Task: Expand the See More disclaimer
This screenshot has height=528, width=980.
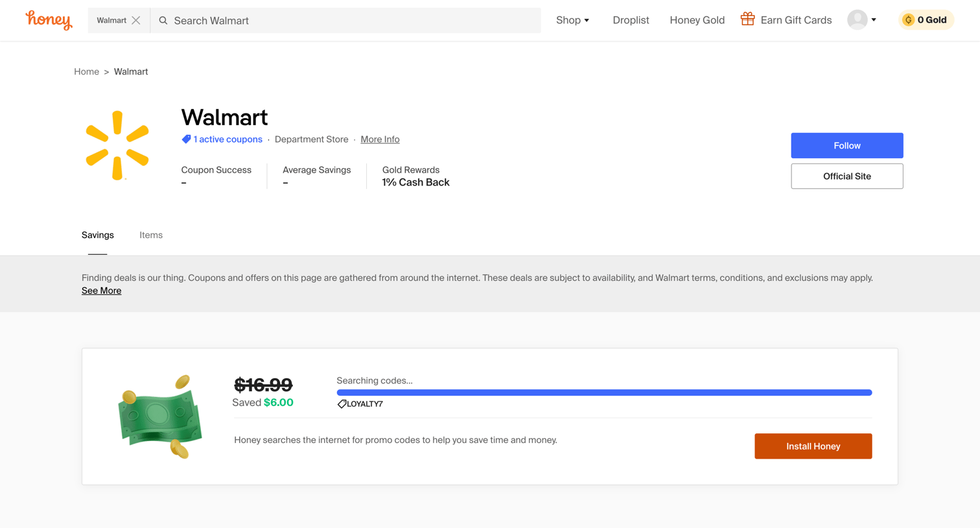Action: (x=101, y=291)
